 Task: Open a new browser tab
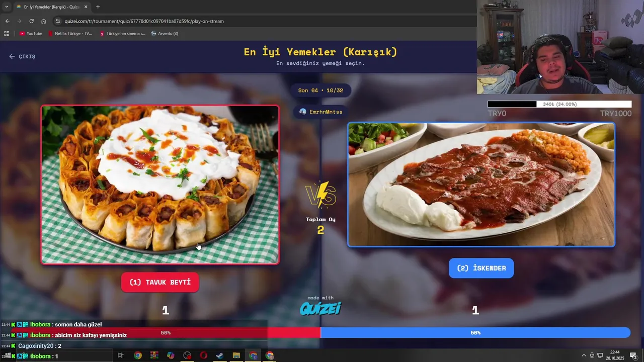point(98,7)
